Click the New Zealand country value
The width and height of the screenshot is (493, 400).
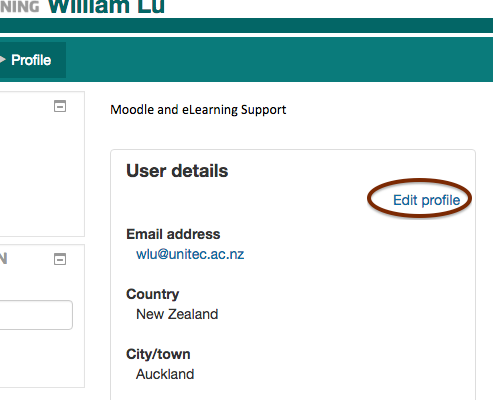[177, 314]
